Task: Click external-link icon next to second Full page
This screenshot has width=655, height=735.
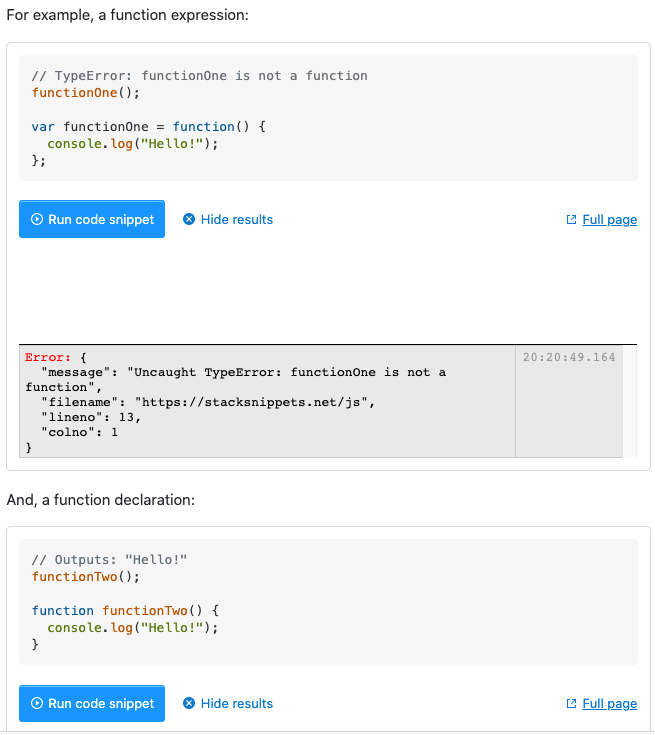Action: tap(572, 704)
